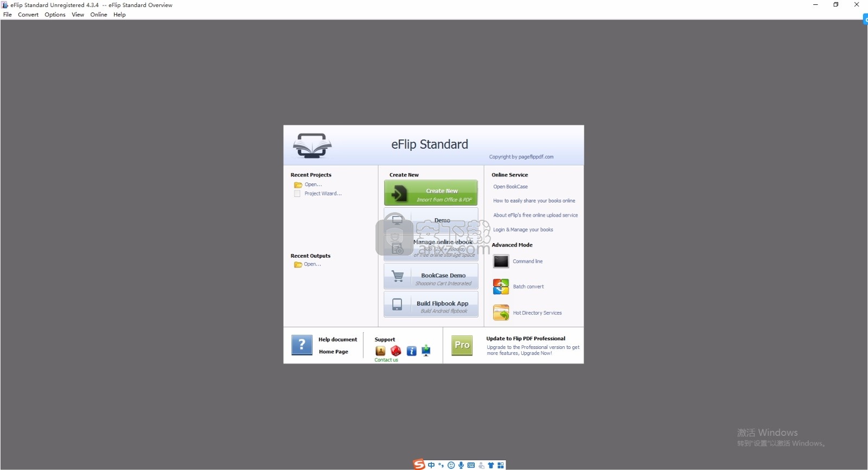The width and height of the screenshot is (868, 470).
Task: Click Login & Manage your books link
Action: (x=523, y=230)
